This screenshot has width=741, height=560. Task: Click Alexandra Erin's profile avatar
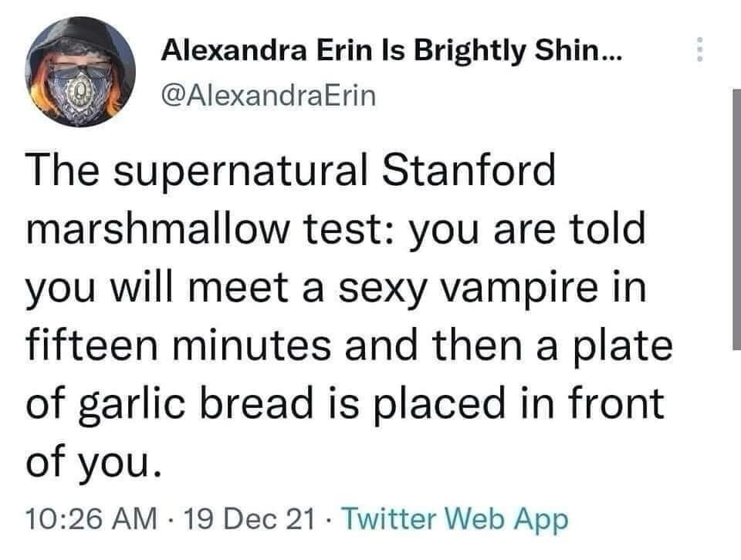[81, 72]
